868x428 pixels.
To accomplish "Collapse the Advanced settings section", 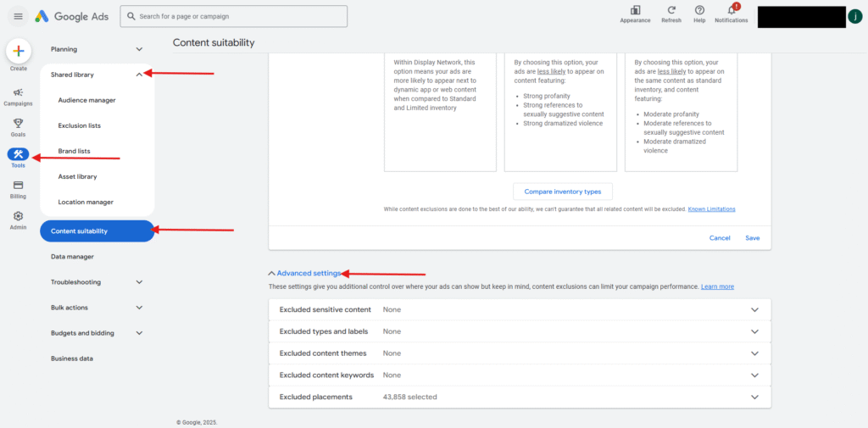I will tap(304, 273).
